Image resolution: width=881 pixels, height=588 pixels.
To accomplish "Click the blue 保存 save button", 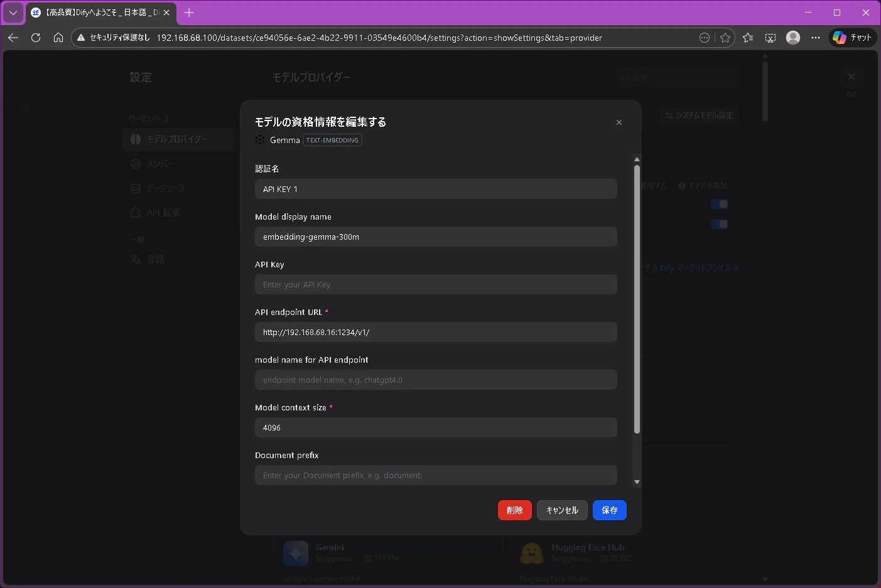I will 610,510.
